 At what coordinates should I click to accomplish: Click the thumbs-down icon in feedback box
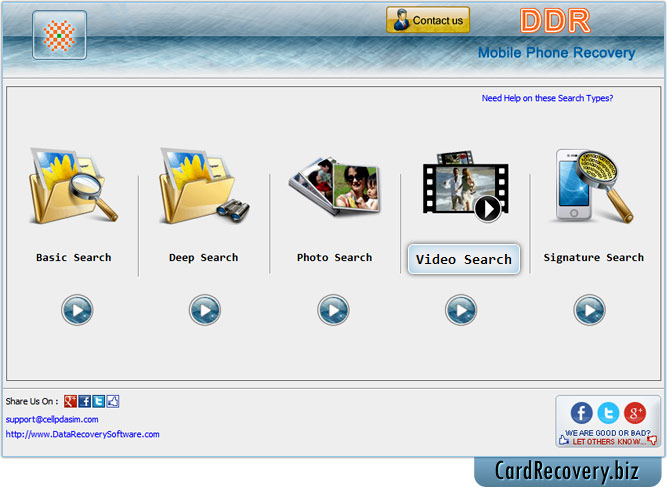point(652,440)
